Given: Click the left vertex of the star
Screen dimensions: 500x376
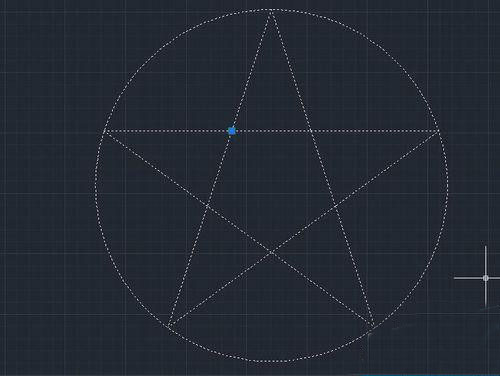Looking at the screenshot, I should (104, 131).
